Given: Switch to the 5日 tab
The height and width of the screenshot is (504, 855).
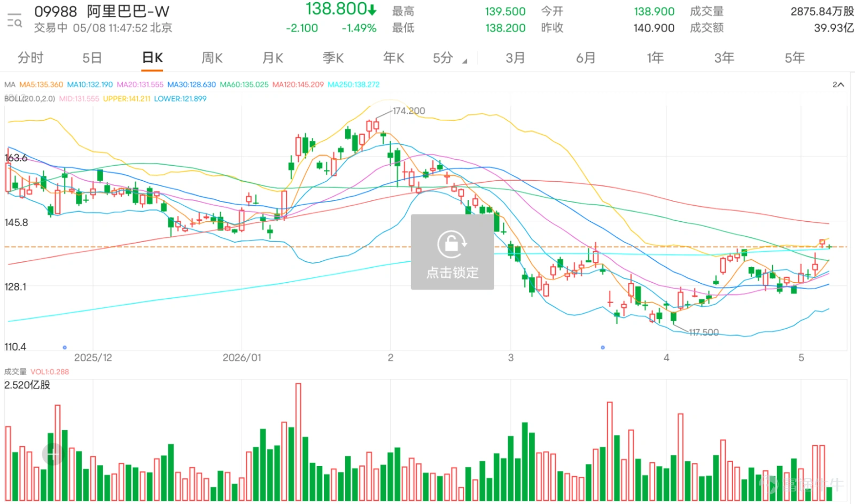Looking at the screenshot, I should point(92,58).
